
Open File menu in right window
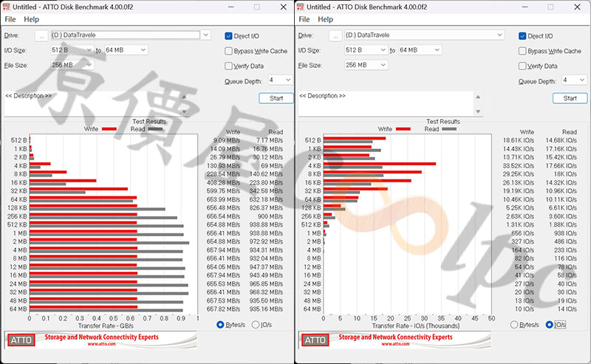(x=304, y=19)
